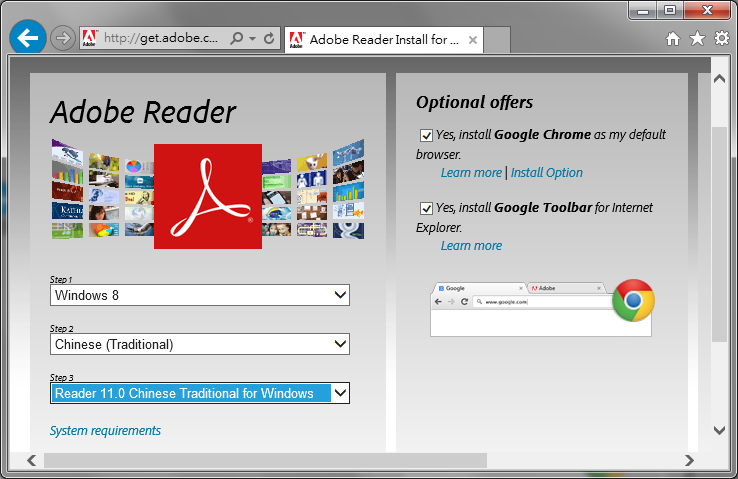The image size is (738, 479).
Task: Close the Adobe Reader Install tab
Action: pos(473,40)
